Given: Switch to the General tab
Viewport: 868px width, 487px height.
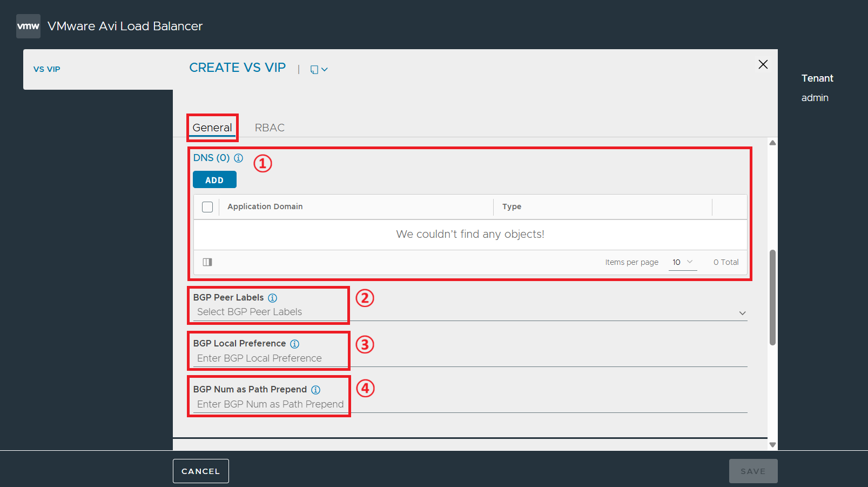Looking at the screenshot, I should click(212, 128).
